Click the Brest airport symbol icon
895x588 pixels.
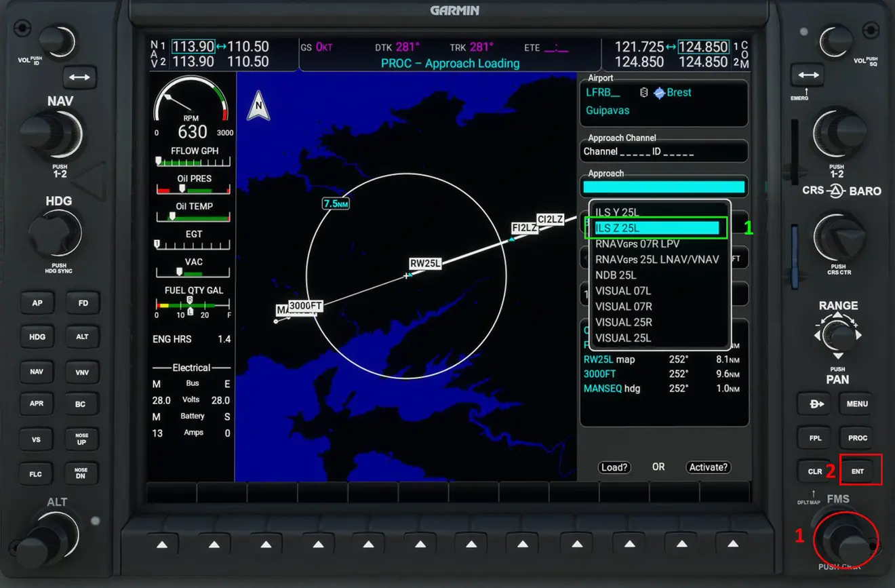coord(659,93)
